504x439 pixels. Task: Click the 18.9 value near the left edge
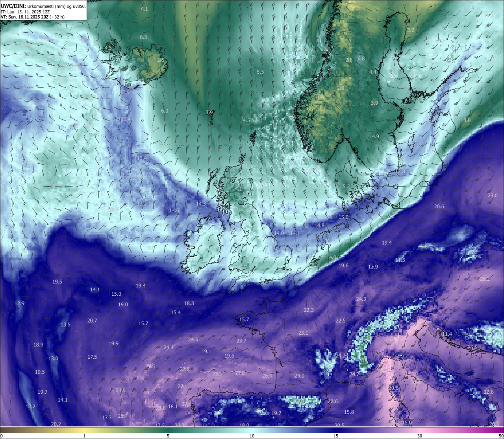(x=38, y=345)
